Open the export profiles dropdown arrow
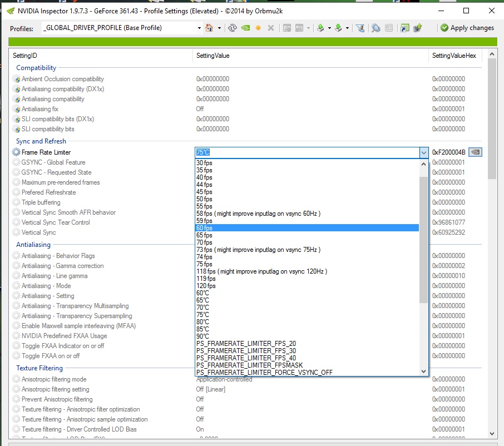The image size is (504, 446). [x=329, y=28]
